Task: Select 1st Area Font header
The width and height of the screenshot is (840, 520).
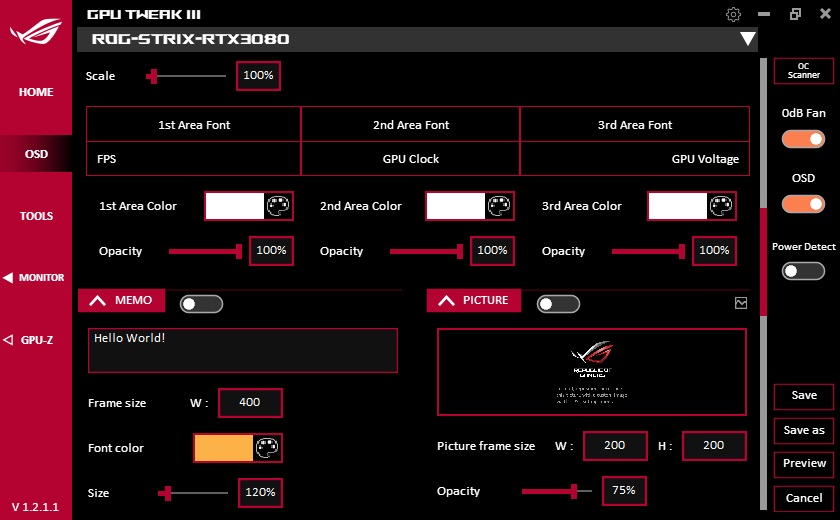Action: coord(194,125)
